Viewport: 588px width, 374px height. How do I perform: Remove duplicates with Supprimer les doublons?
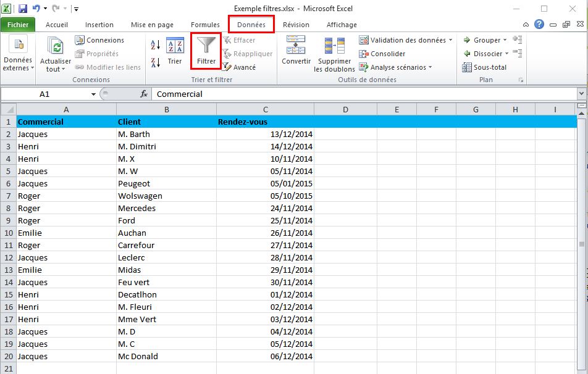point(334,54)
